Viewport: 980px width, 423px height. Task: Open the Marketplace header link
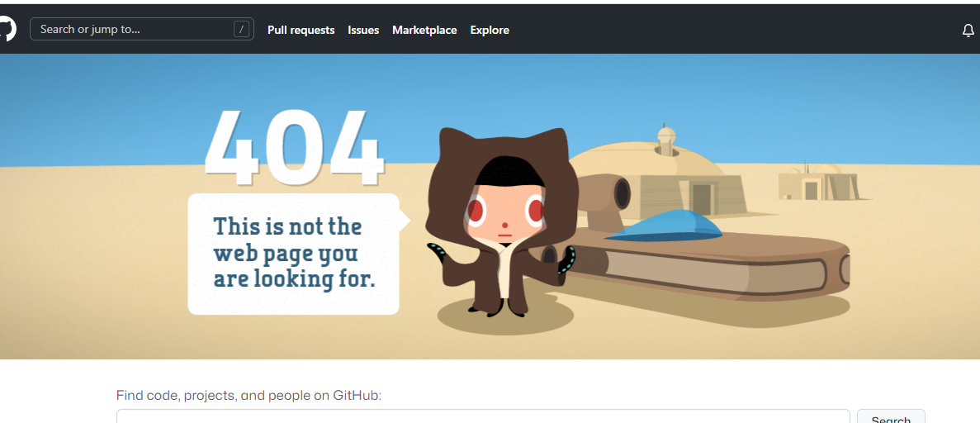tap(424, 30)
